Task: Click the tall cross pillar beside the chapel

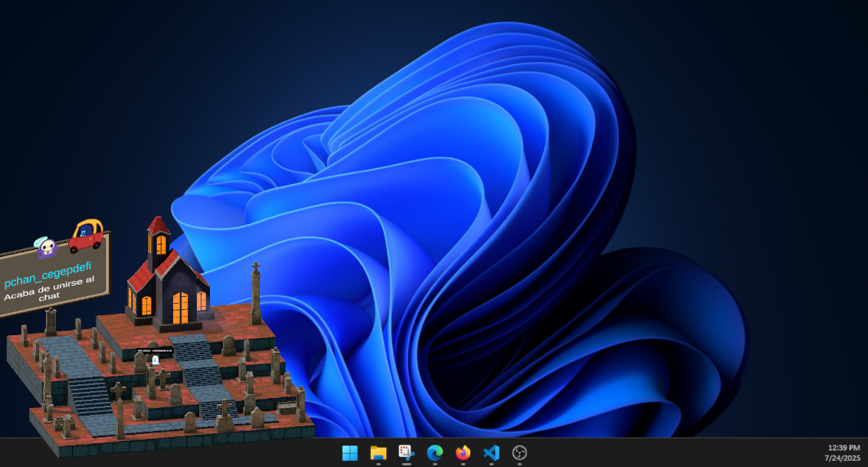Action: 256,293
